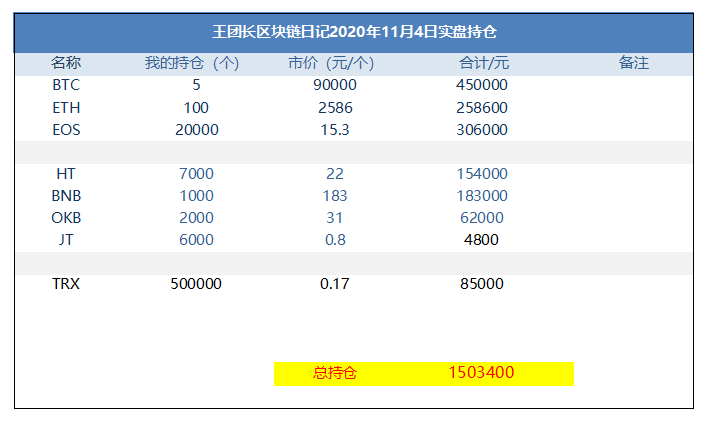Click the 市价 (元/个) header cell

pyautogui.click(x=331, y=63)
